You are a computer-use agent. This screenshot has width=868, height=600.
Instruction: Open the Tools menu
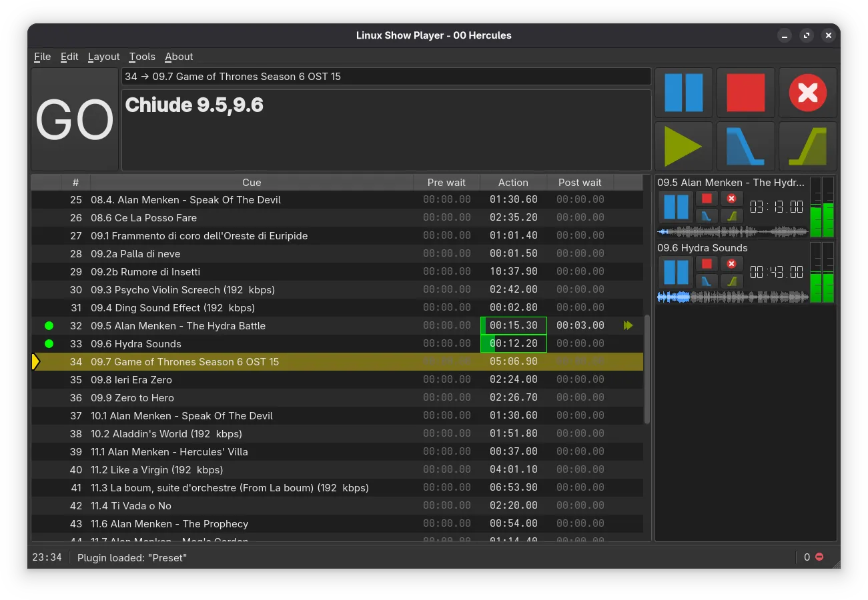(142, 57)
